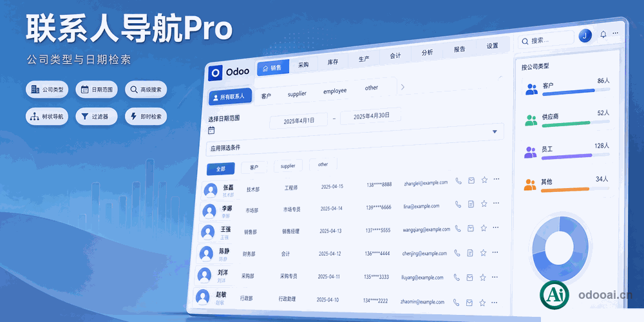Open the 分析 menu tab

pyautogui.click(x=428, y=53)
